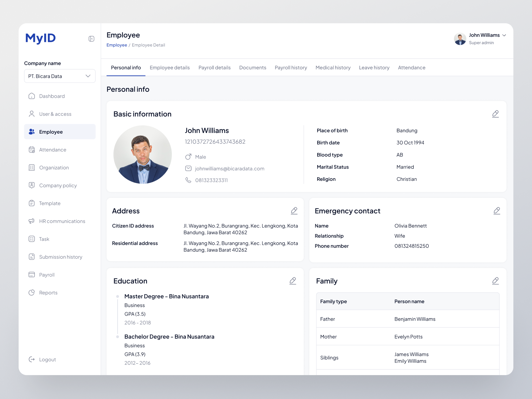This screenshot has width=532, height=399.
Task: Click the HR communications megaphone icon
Action: coord(32,221)
